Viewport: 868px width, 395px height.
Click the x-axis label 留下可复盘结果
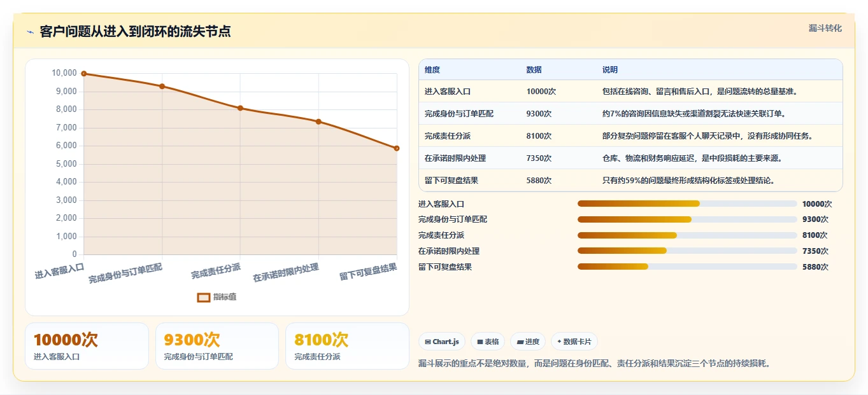(x=368, y=272)
